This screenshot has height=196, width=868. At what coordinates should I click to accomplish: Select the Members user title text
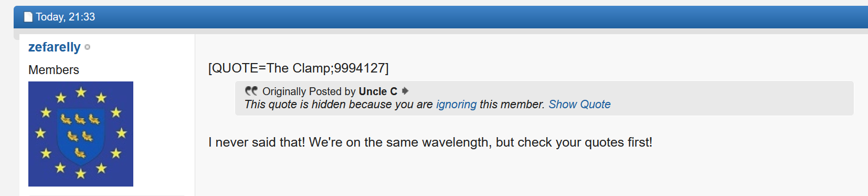coord(54,70)
